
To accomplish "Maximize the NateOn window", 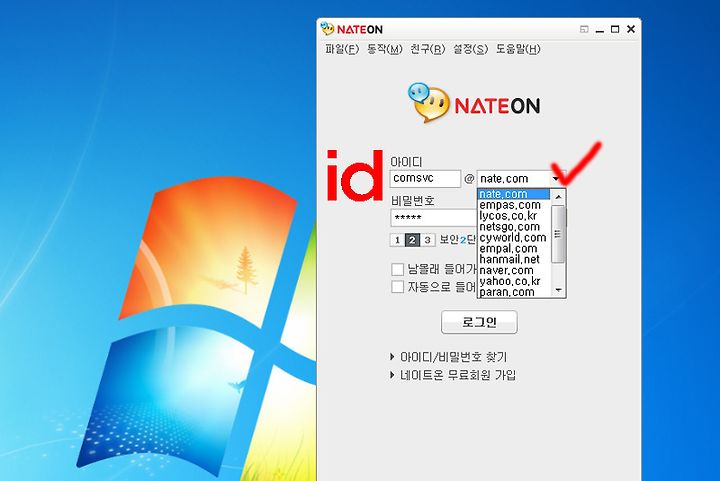I will point(615,29).
